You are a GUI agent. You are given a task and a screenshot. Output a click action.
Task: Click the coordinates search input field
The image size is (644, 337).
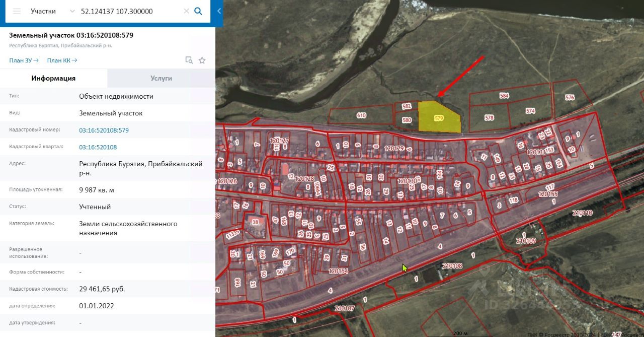[130, 11]
